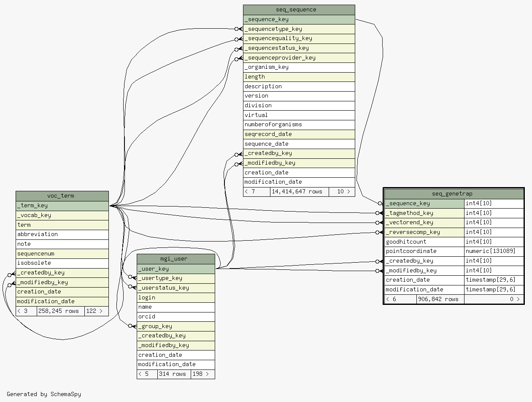This screenshot has height=402, width=532.
Task: Select _usertype_key in mgi_user
Action: pyautogui.click(x=176, y=278)
